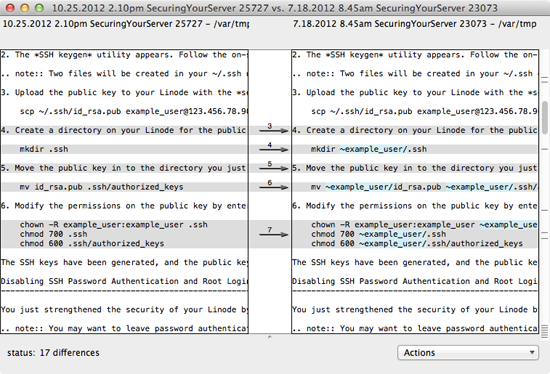Click left line "scp ~/.ssh/id_rsa.pub example_user@"

[134, 111]
